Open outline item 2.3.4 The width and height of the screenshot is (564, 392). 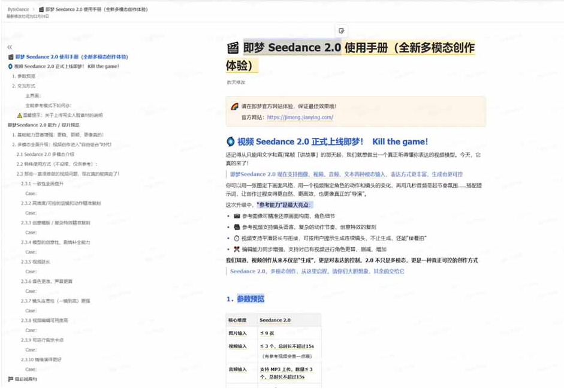pyautogui.click(x=55, y=242)
